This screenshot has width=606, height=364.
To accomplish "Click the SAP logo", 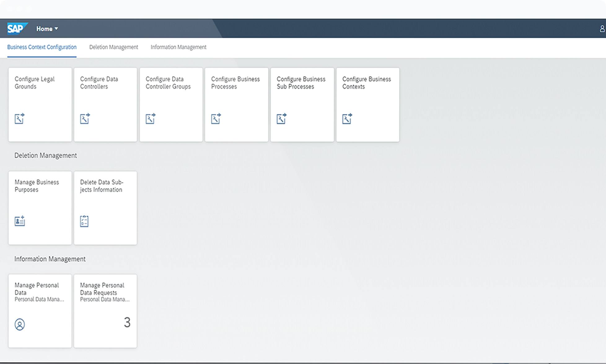I will (x=17, y=28).
